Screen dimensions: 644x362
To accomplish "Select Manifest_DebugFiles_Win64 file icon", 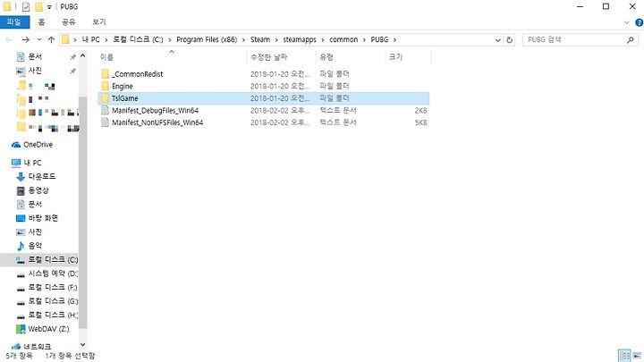I will pos(106,111).
